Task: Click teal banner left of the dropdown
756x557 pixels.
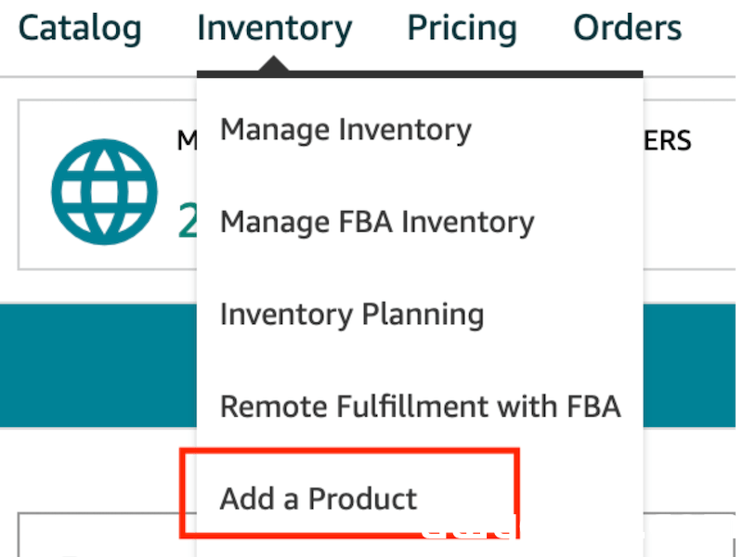Action: [98, 365]
